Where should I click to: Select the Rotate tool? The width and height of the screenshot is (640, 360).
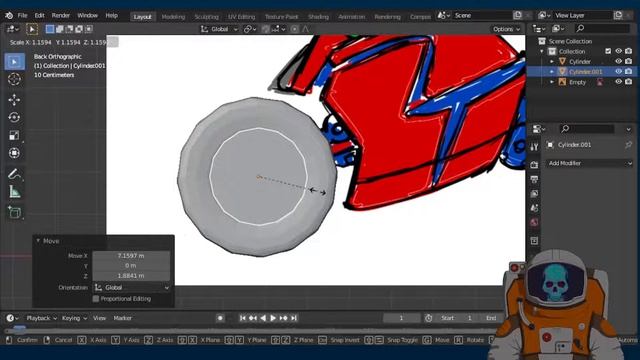tap(14, 118)
